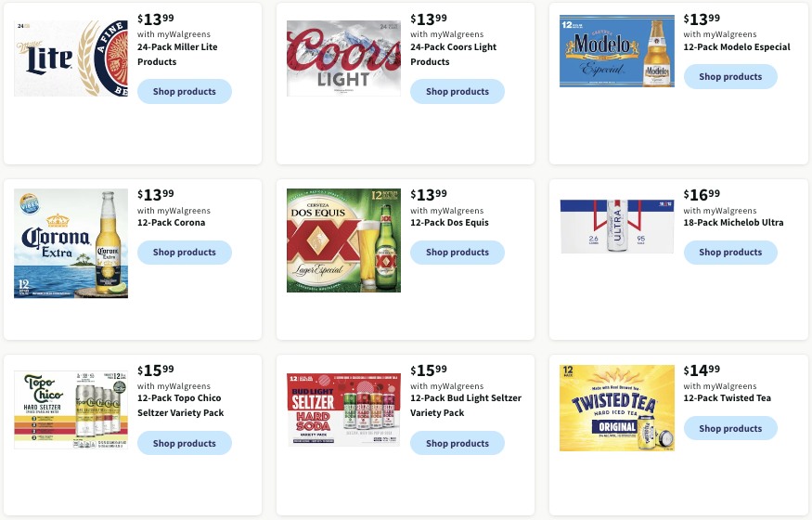The width and height of the screenshot is (812, 520).
Task: Open the Twisted Tea Original image
Action: point(617,409)
